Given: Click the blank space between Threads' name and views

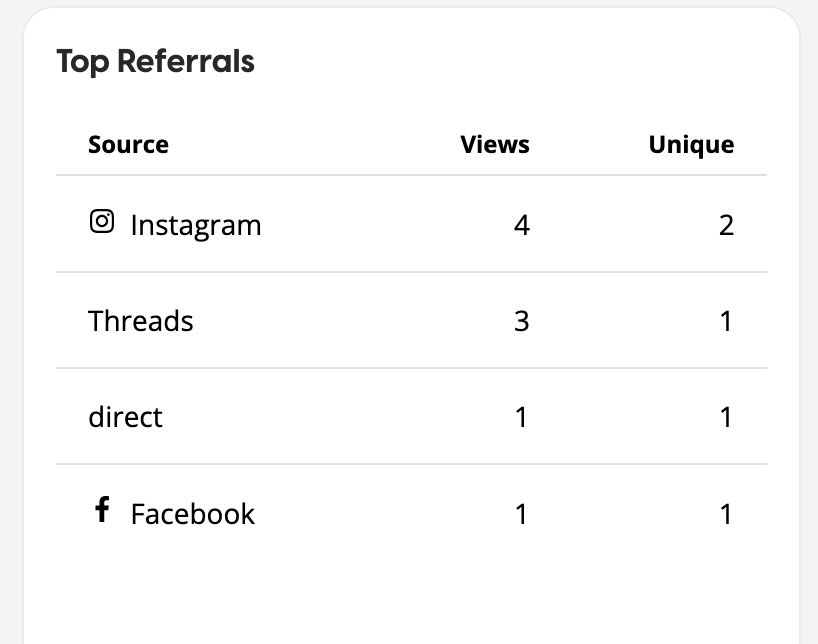Looking at the screenshot, I should 350,321.
